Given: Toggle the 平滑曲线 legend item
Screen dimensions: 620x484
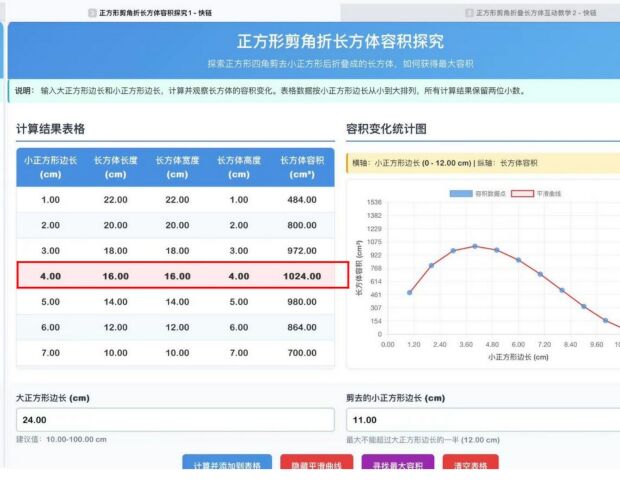Looking at the screenshot, I should click(x=548, y=192).
